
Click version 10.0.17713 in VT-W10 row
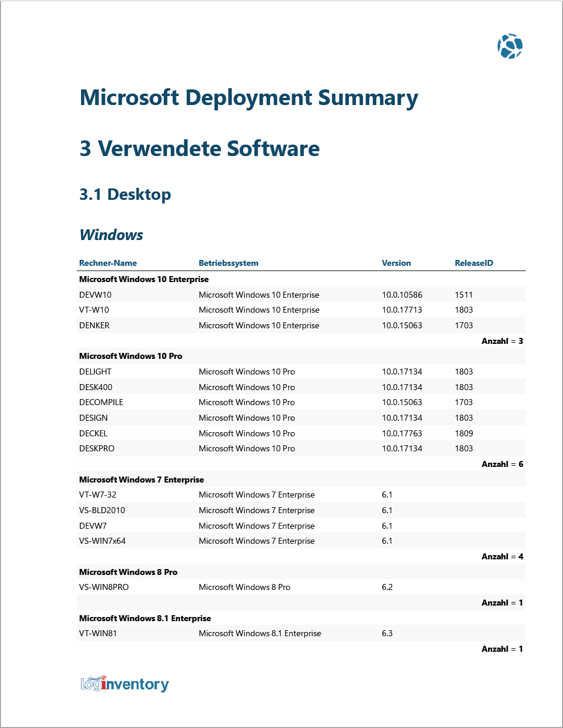coord(402,310)
